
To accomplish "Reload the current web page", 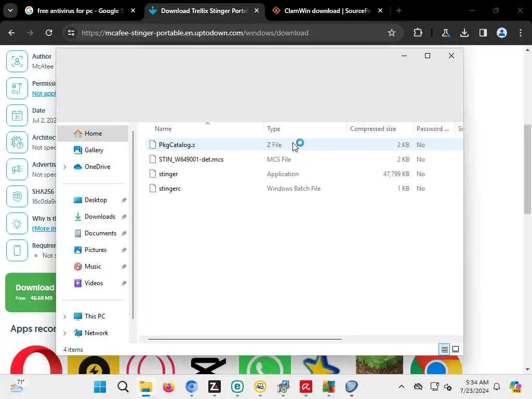I will coord(49,33).
